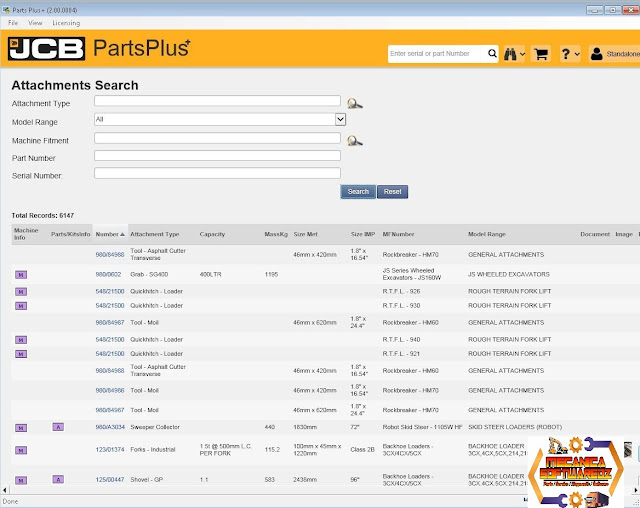Focus the Part Number input field

[x=217, y=155]
